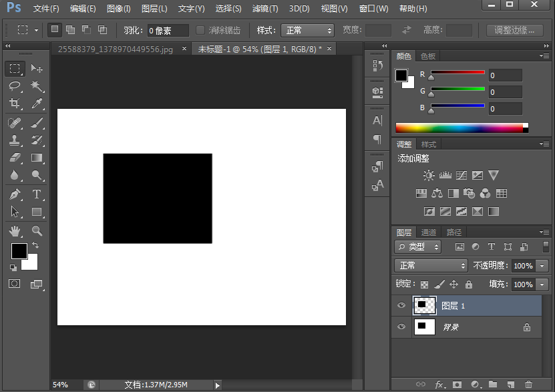
Task: Switch to the 通道 channels tab
Action: pos(429,232)
